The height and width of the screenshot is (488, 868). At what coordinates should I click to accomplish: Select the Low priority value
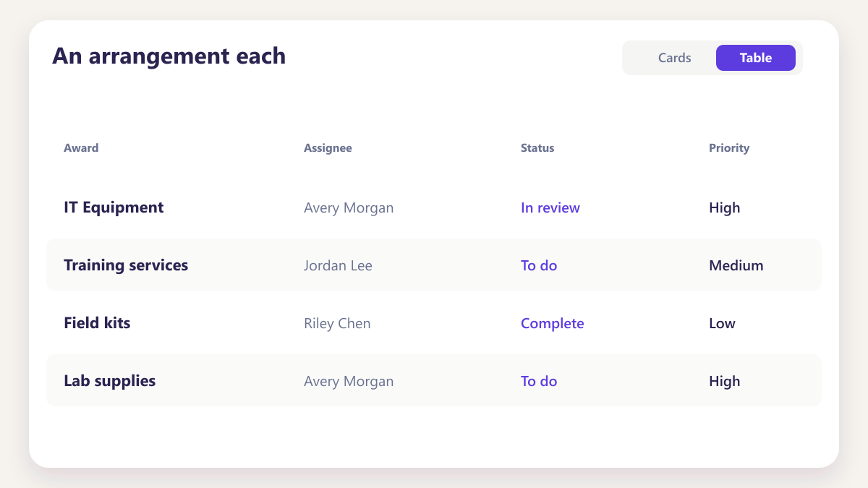click(x=722, y=323)
